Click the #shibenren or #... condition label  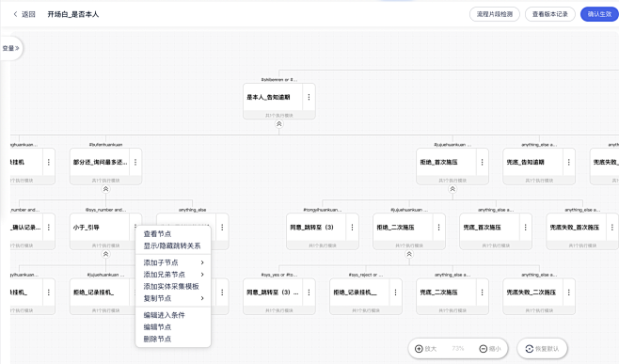click(x=279, y=80)
